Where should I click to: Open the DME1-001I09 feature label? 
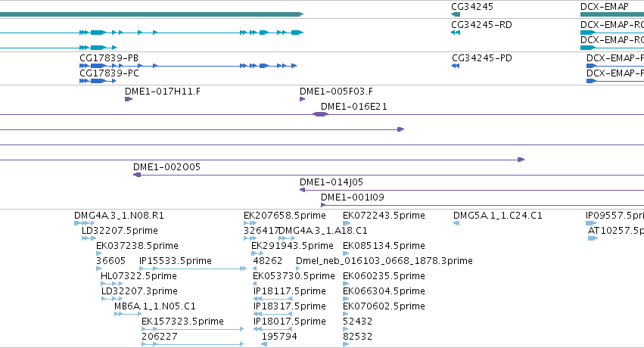coord(353,197)
